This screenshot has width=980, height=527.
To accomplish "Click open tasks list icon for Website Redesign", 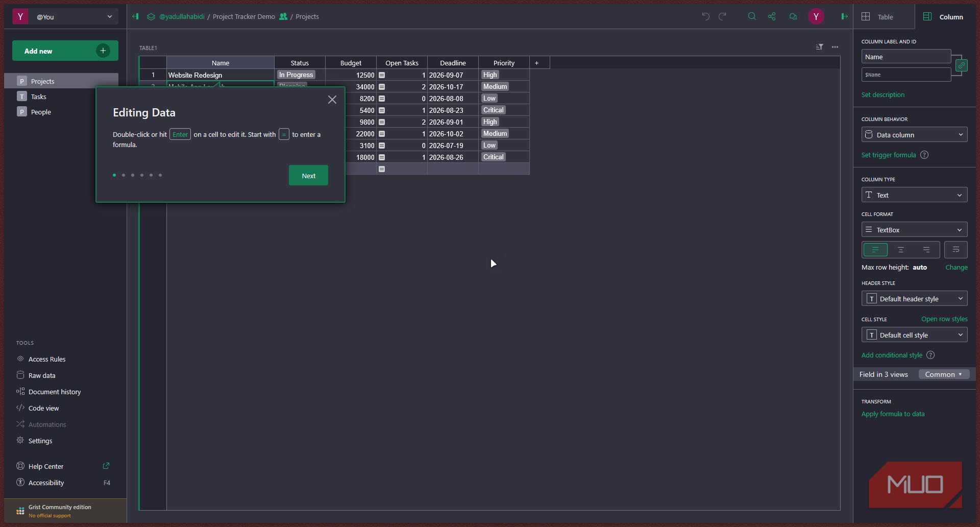I will (382, 75).
